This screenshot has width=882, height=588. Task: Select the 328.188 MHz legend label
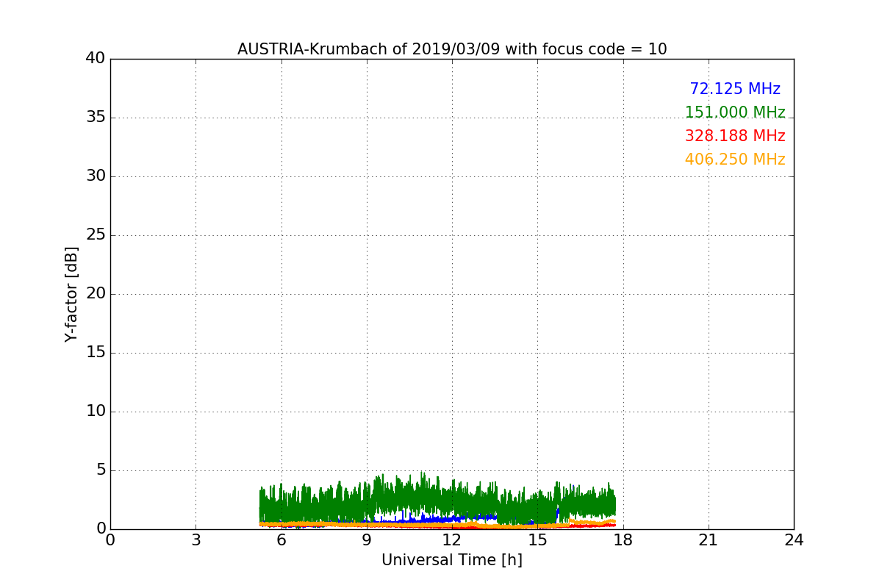(735, 136)
